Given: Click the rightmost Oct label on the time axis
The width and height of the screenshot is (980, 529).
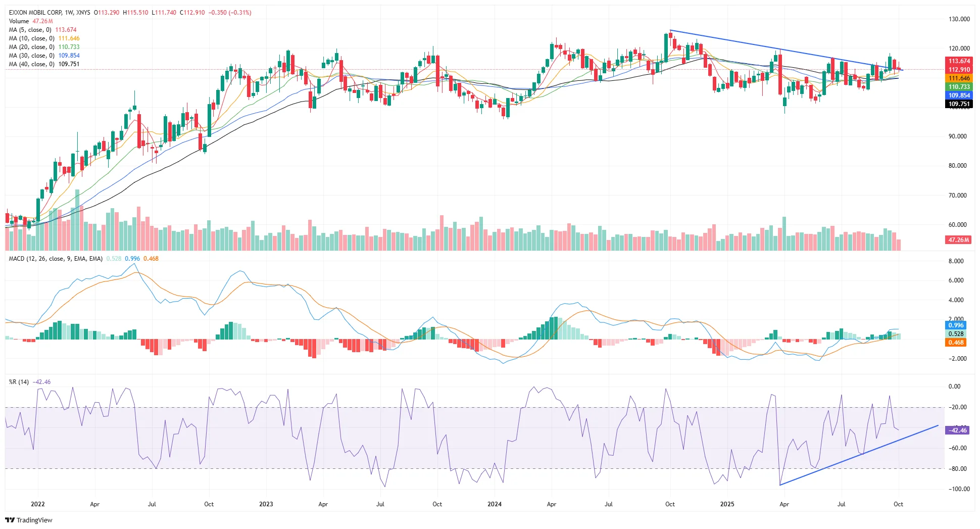Looking at the screenshot, I should [x=899, y=504].
